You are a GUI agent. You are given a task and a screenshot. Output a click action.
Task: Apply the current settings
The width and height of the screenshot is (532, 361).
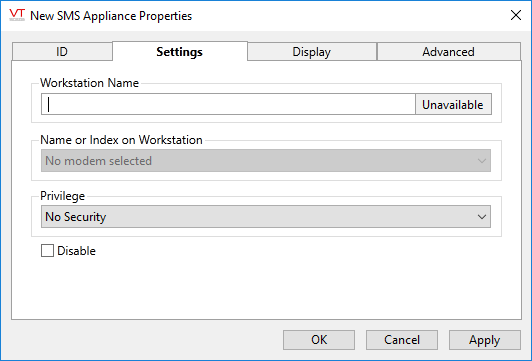coord(484,340)
